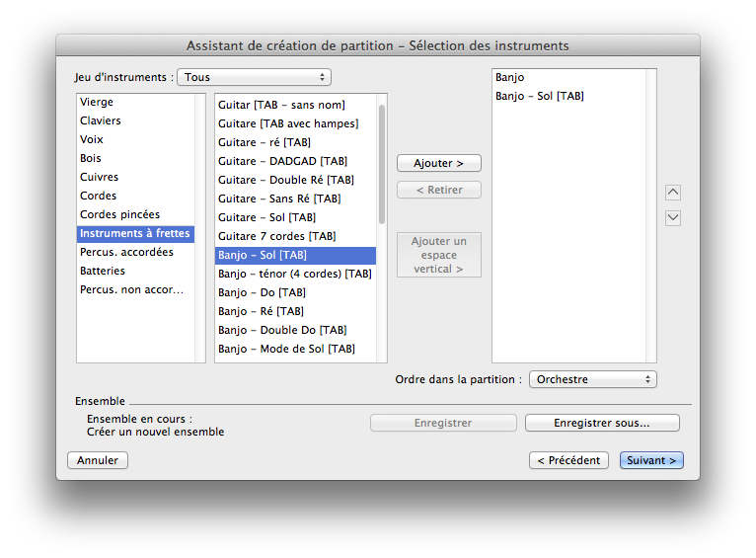
Task: Return to previous step with Précédent
Action: tap(567, 460)
